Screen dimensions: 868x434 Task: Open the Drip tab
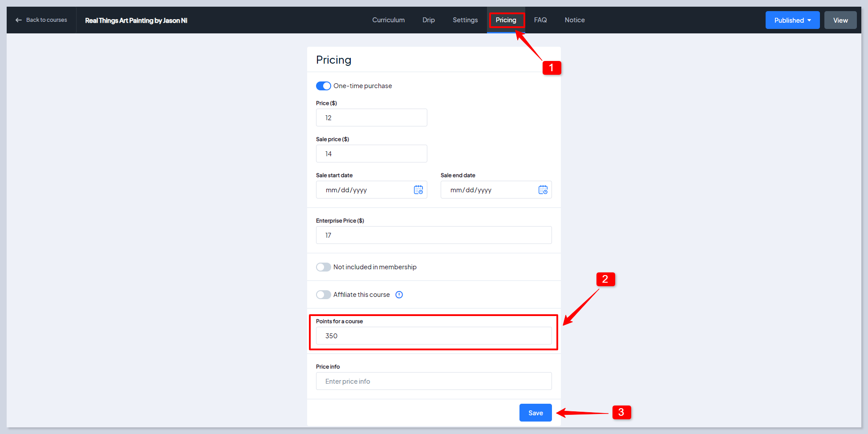tap(429, 20)
